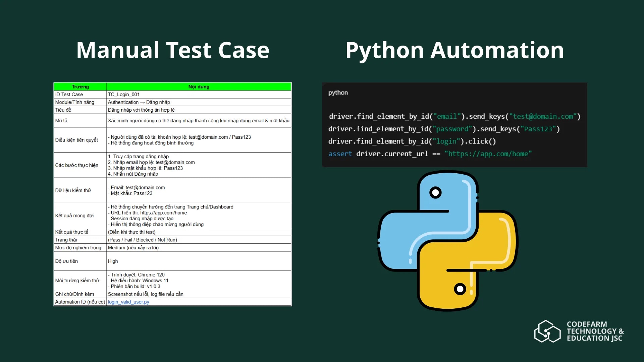Click the CODEFARM TECHNOLOGY & EDUCATION JSC text
The image size is (644, 362).
click(x=595, y=331)
